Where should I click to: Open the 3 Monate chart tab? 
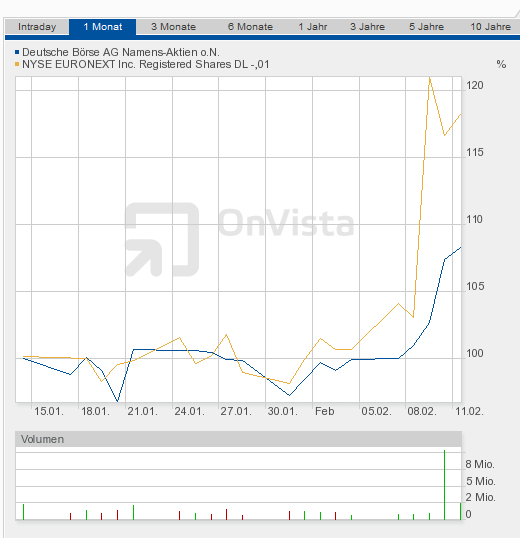[x=174, y=27]
